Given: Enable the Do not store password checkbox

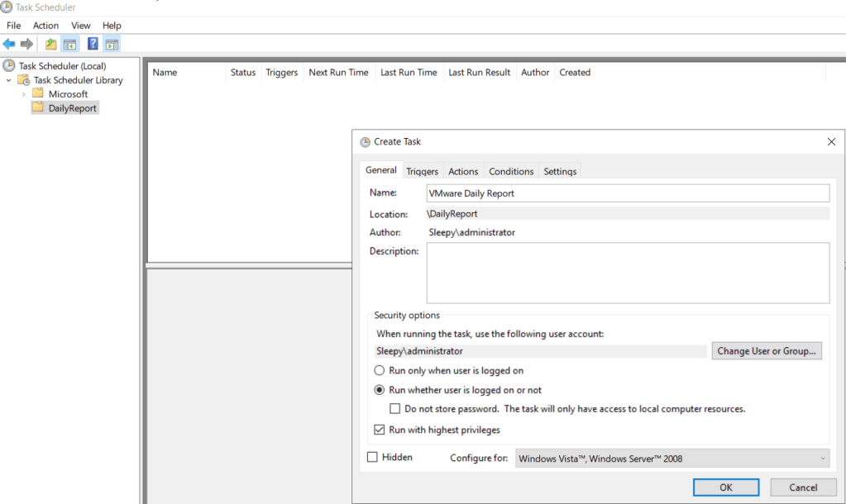Looking at the screenshot, I should pyautogui.click(x=395, y=409).
